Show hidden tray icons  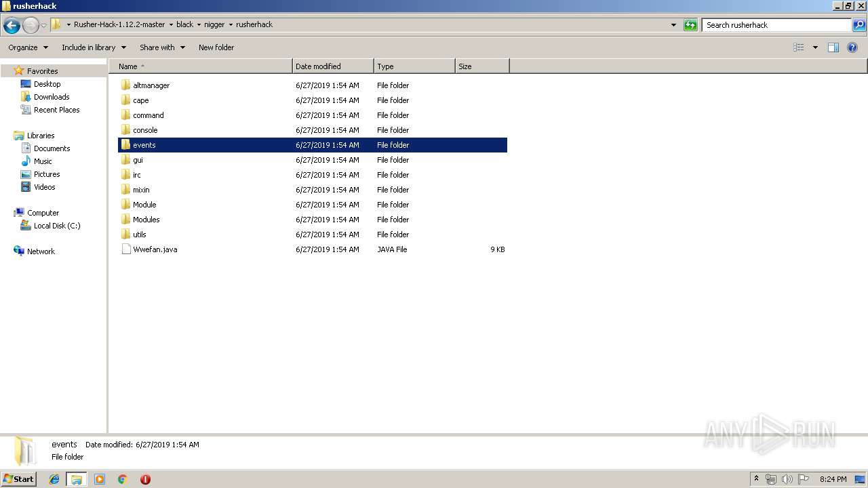click(757, 479)
